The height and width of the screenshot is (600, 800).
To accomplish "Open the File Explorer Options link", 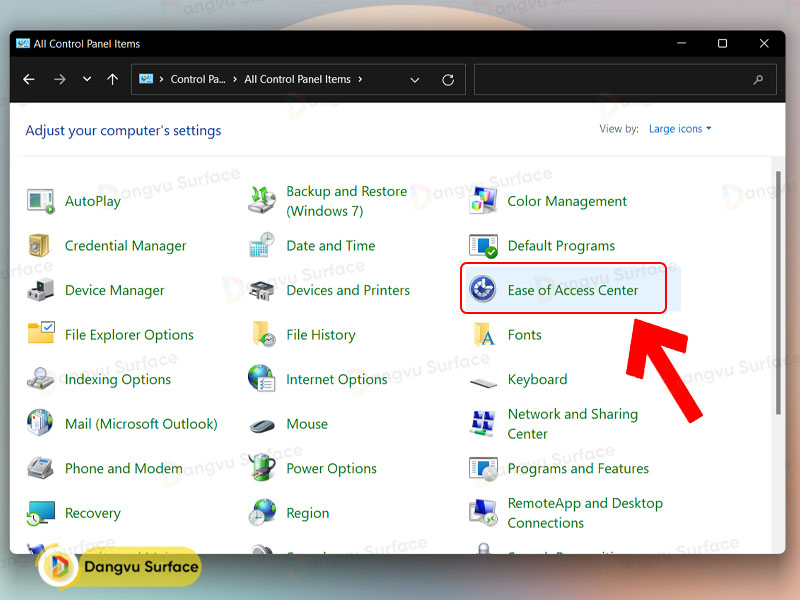I will (x=129, y=335).
